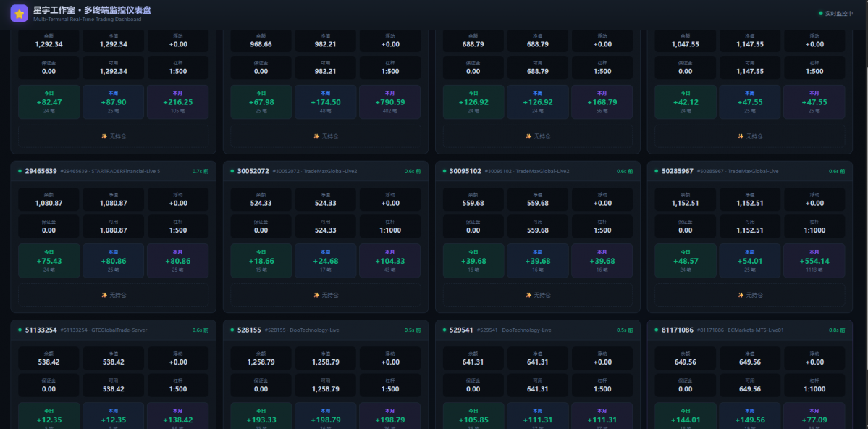Select account number 81171086 heading
This screenshot has height=429, width=868.
[678, 330]
